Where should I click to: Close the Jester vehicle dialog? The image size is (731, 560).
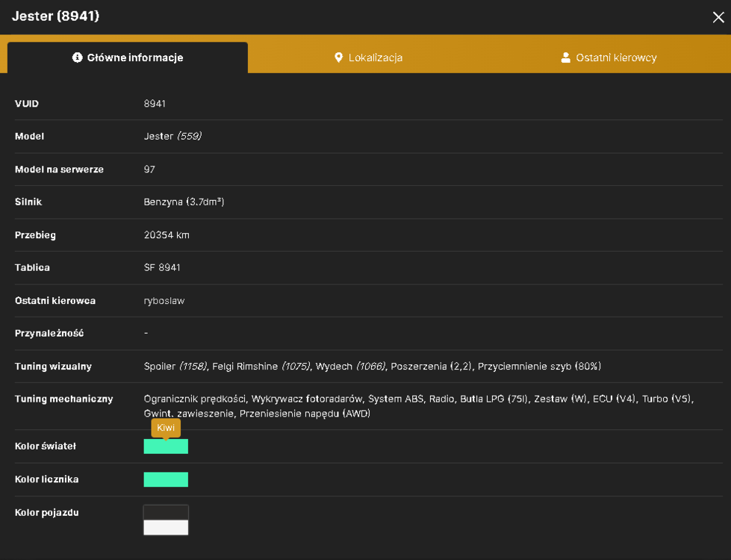[718, 17]
